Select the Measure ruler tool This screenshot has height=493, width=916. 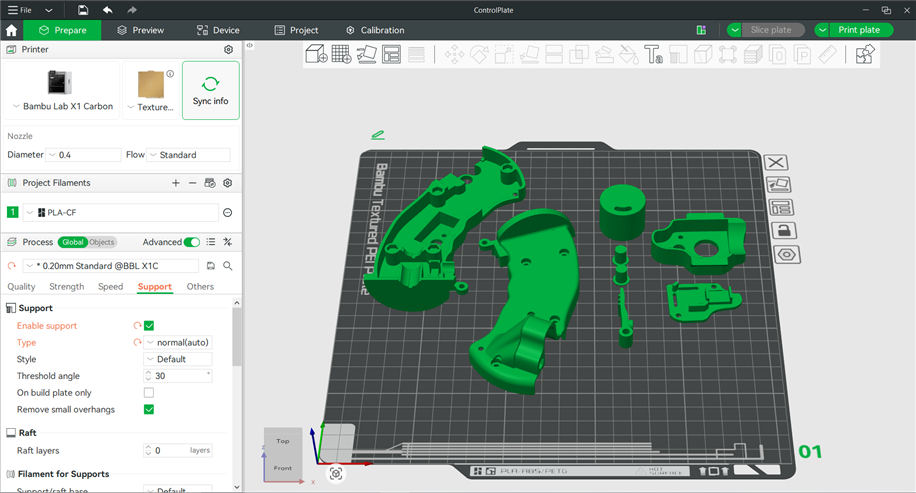(827, 55)
